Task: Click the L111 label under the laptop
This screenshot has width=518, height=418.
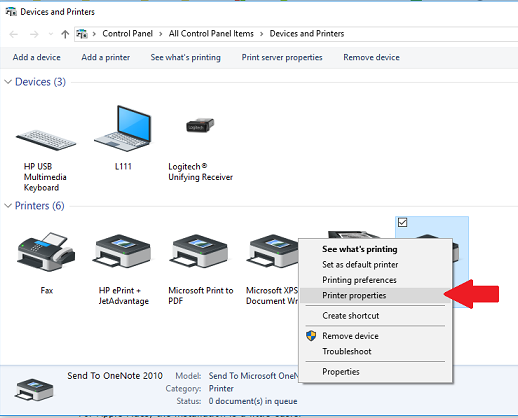Action: click(123, 167)
